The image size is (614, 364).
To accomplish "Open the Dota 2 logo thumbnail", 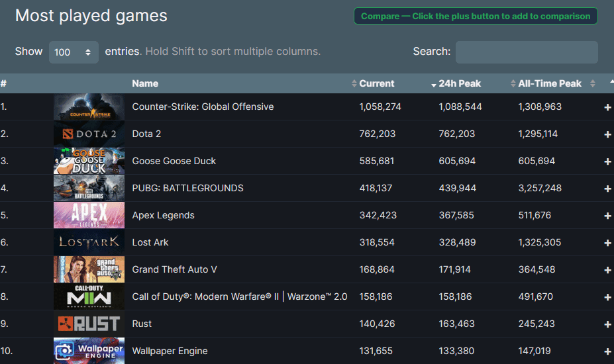I will click(89, 134).
